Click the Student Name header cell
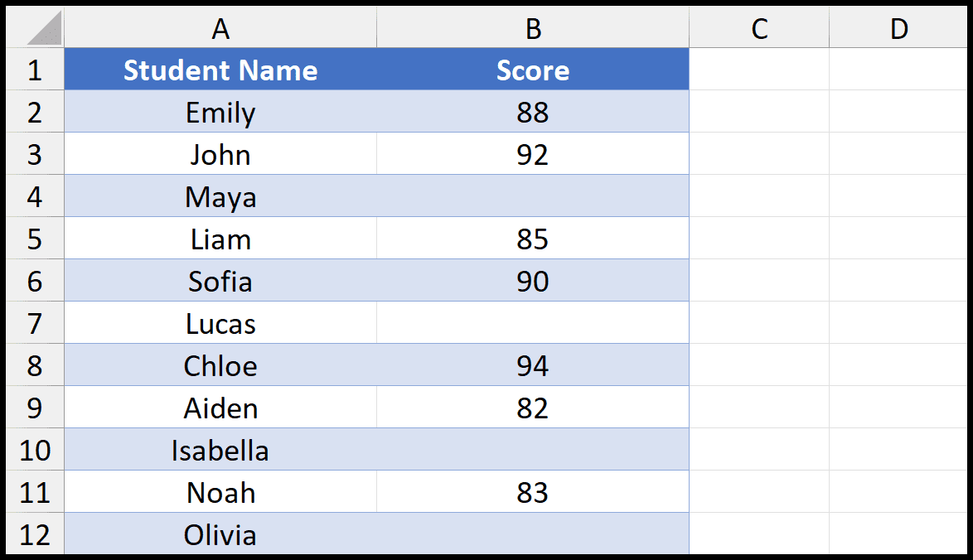Viewport: 973px width, 560px height. [x=220, y=70]
